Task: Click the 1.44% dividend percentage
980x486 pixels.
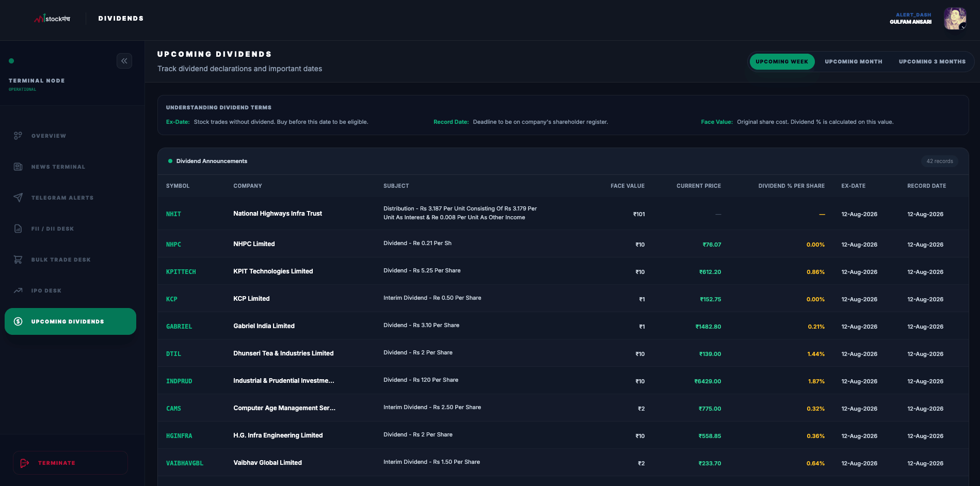Action: pyautogui.click(x=816, y=354)
